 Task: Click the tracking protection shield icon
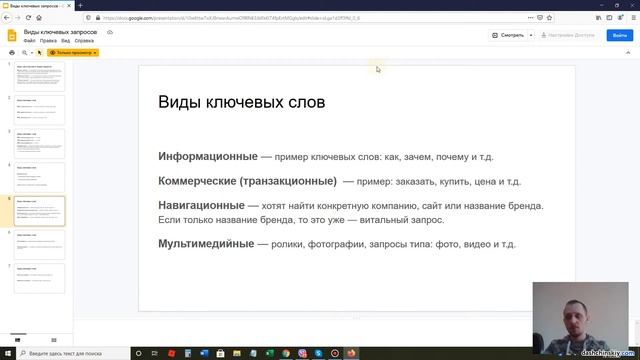click(x=89, y=18)
